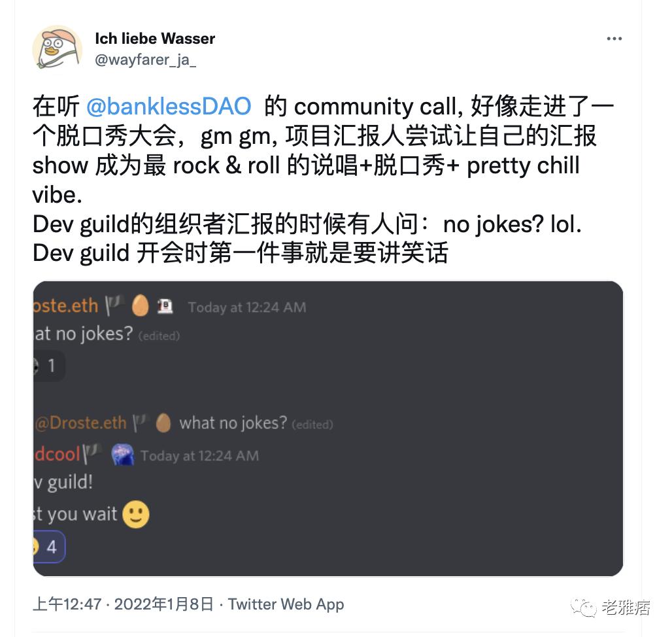Toggle the highlighted reaction with count 4
Viewport: 672px width, 637px height.
[x=48, y=546]
